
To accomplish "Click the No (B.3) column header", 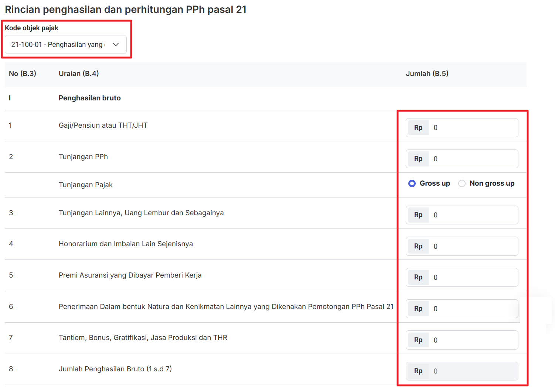I will click(23, 74).
